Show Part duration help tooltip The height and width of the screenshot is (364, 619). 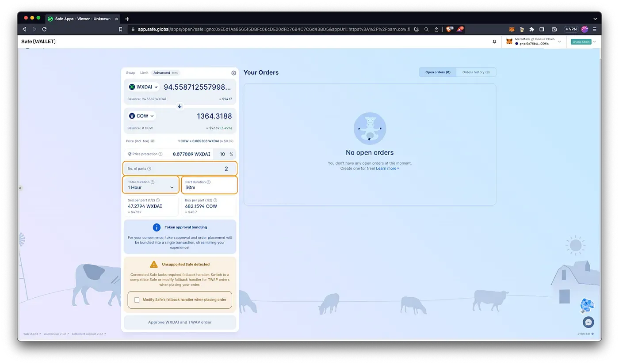click(x=209, y=182)
